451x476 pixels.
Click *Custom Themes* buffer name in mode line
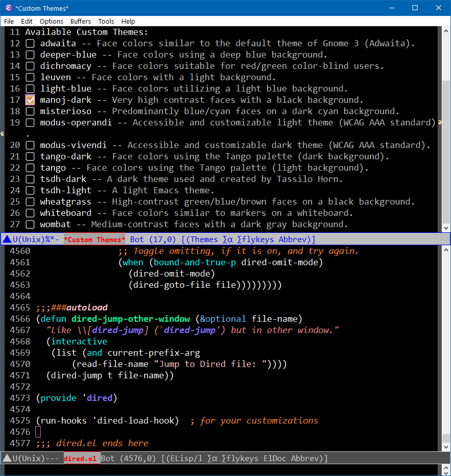click(x=95, y=240)
